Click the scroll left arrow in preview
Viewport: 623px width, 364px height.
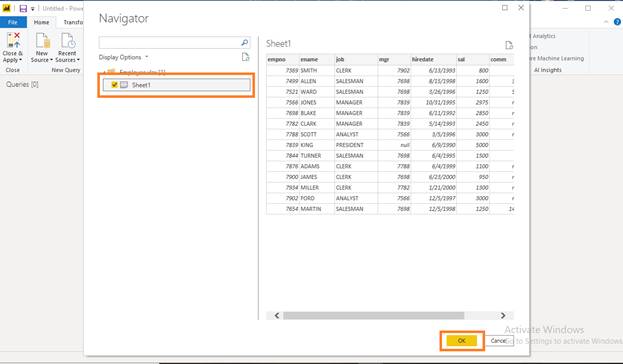point(277,316)
